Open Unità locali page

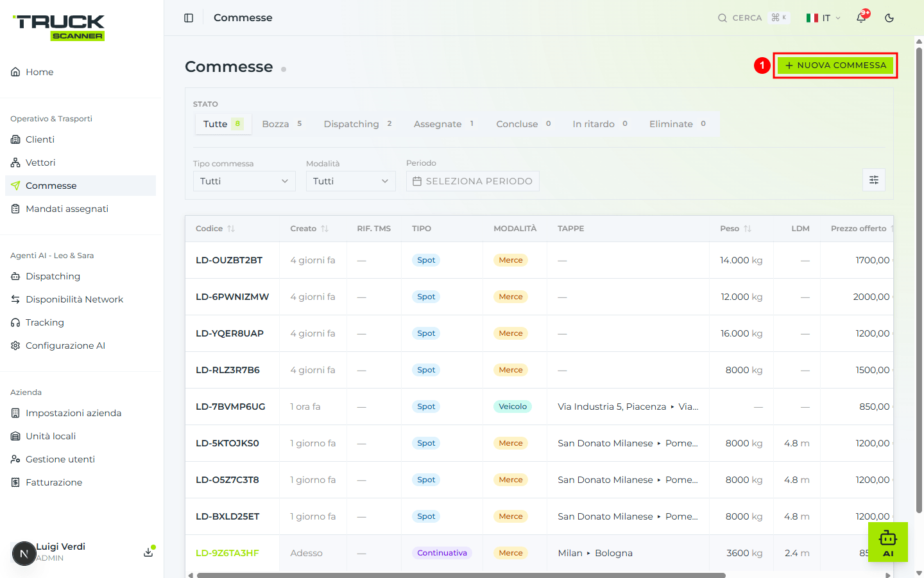[x=80, y=436]
